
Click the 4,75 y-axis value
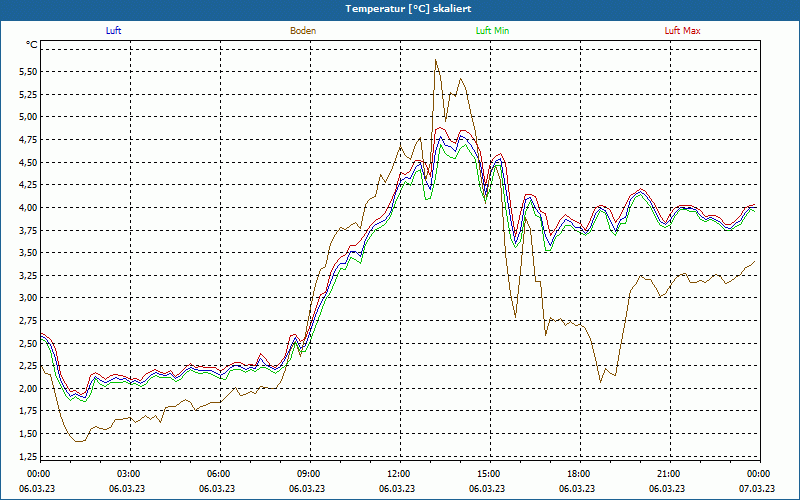[x=28, y=140]
